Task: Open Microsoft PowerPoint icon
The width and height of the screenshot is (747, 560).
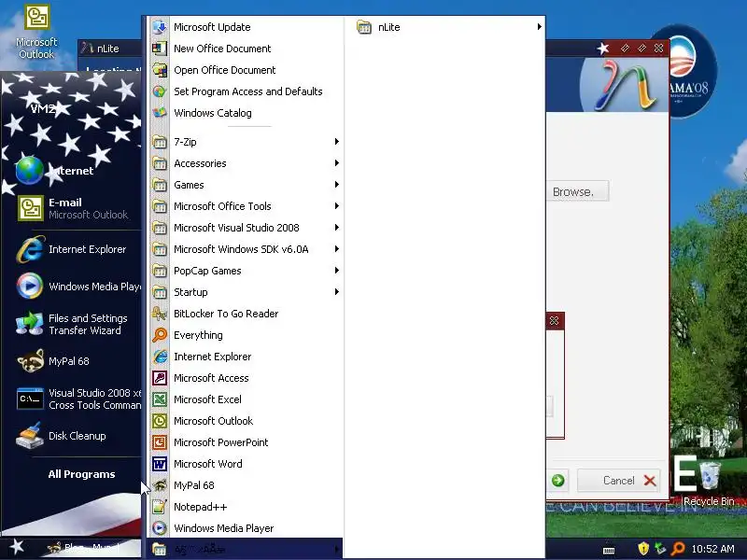Action: tap(160, 442)
